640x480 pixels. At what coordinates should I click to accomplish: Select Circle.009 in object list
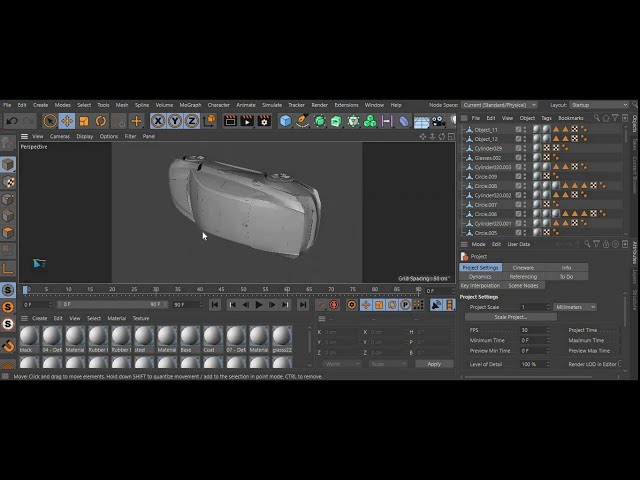(485, 176)
